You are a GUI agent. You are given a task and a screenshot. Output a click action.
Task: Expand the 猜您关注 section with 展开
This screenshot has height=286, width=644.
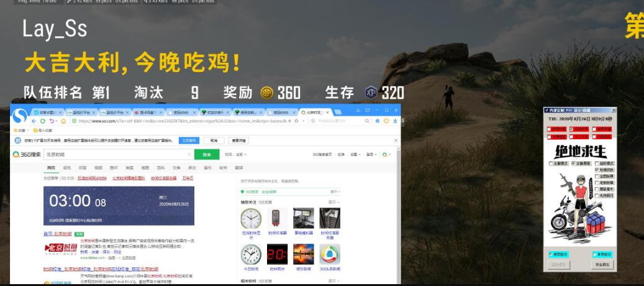(x=333, y=202)
